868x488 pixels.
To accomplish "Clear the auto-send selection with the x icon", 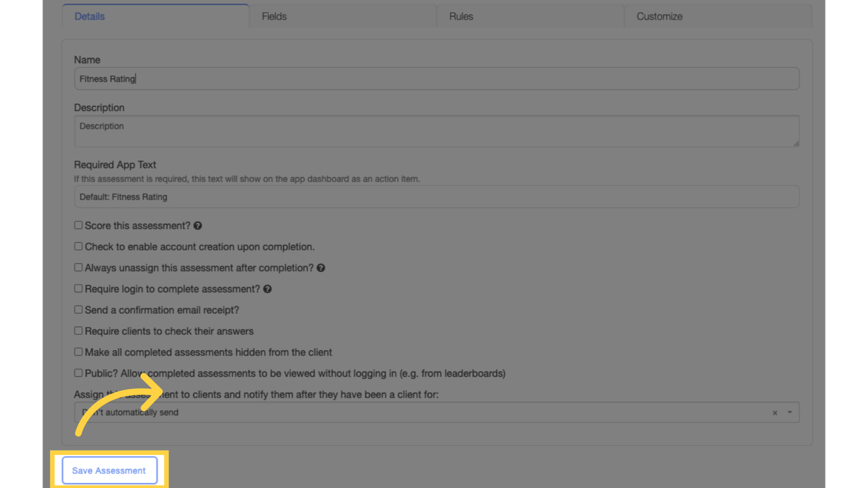I will tap(775, 413).
